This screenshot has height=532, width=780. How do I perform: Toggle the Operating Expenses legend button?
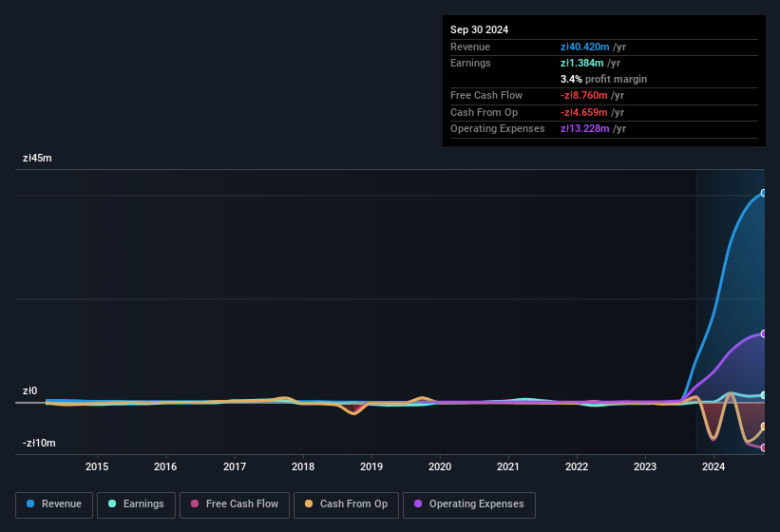pyautogui.click(x=468, y=504)
